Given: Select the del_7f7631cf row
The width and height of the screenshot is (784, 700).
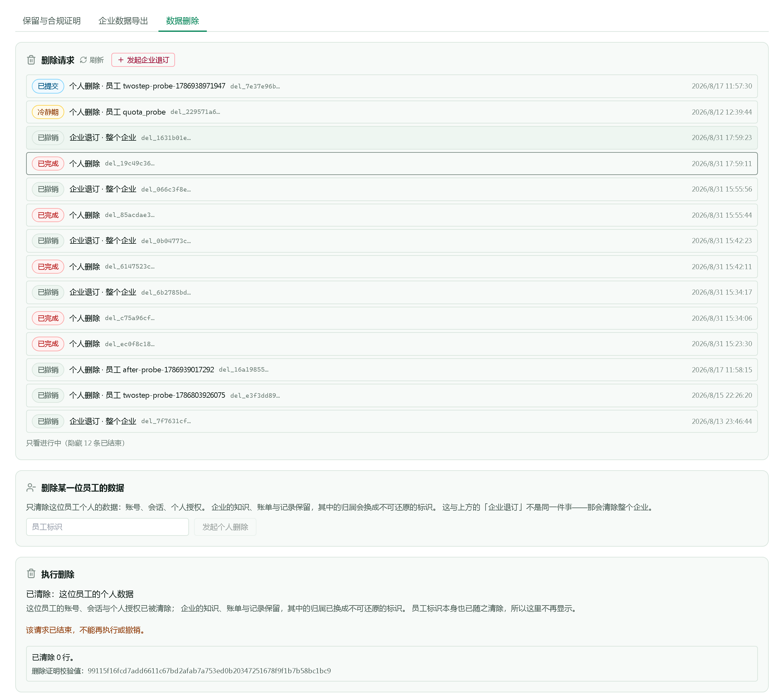Looking at the screenshot, I should click(x=392, y=421).
